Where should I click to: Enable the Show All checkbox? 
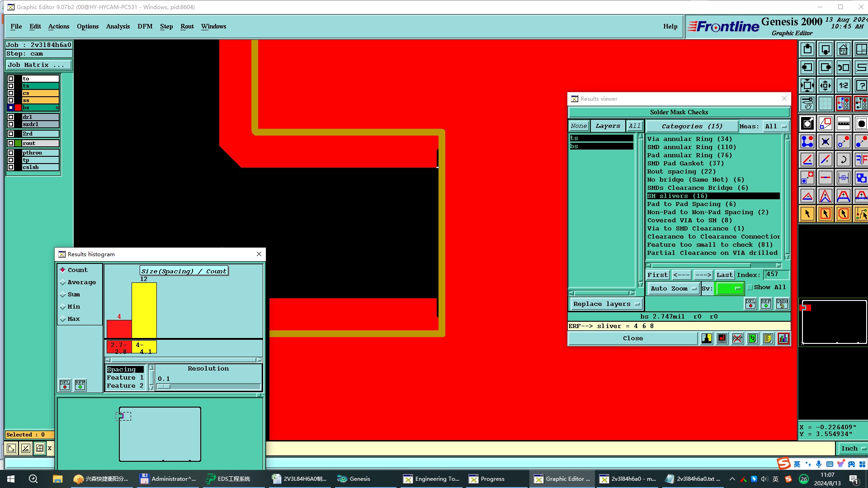tap(750, 287)
